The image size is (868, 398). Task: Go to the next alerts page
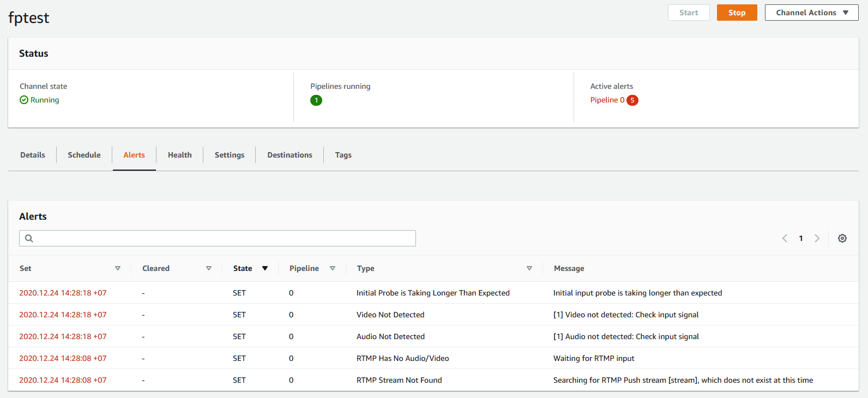pos(817,238)
